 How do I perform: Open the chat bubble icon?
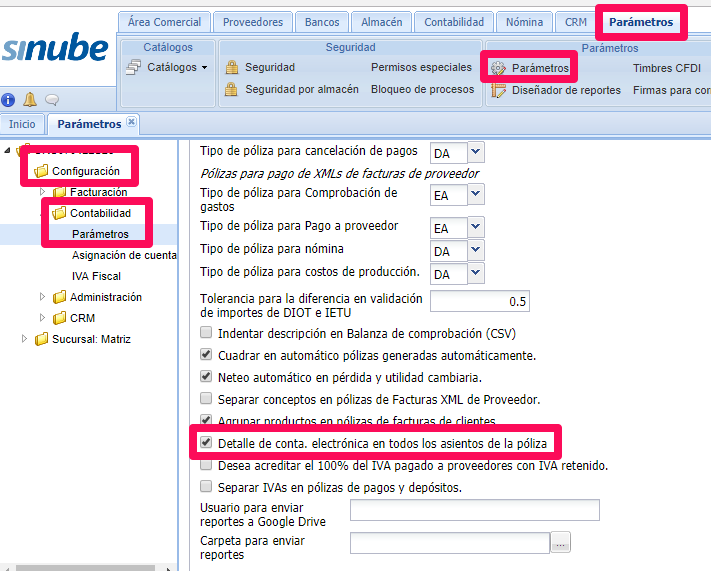coord(52,100)
